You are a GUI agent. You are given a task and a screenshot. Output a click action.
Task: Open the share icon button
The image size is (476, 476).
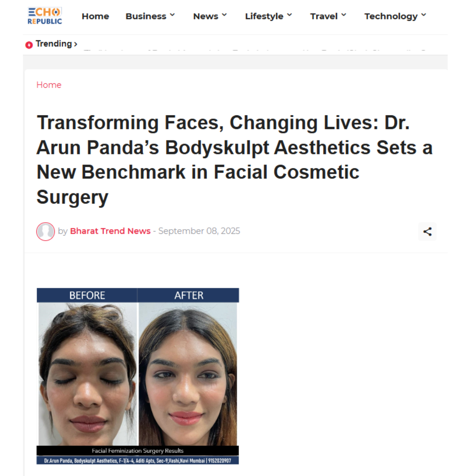click(x=427, y=231)
